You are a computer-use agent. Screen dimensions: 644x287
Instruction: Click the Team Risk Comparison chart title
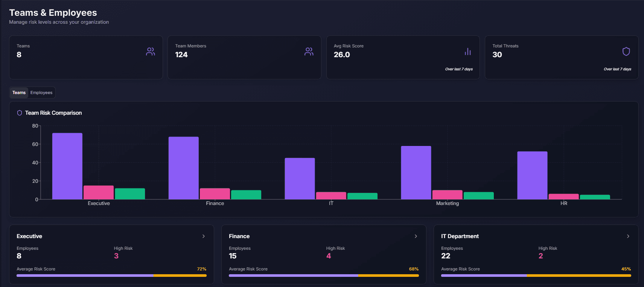click(x=53, y=113)
